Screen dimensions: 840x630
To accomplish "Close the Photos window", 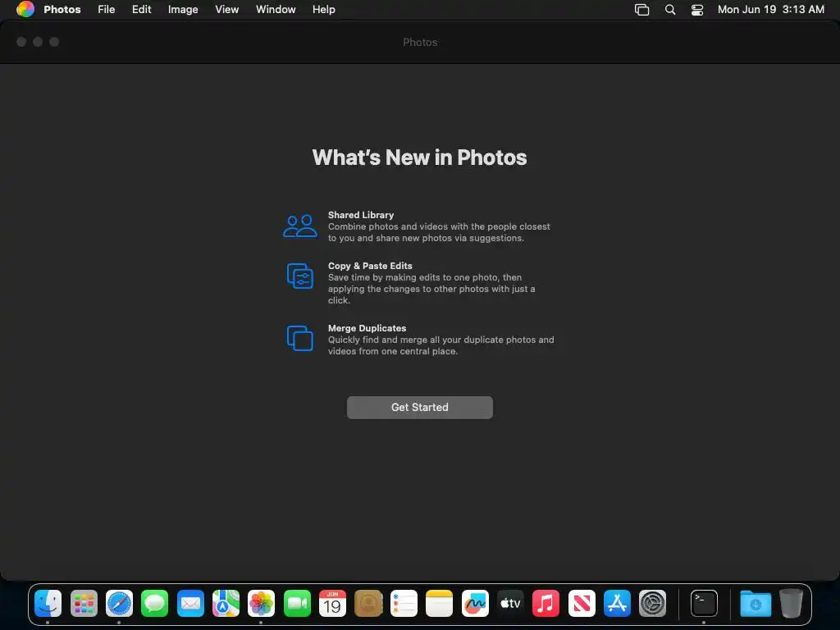I will (21, 42).
